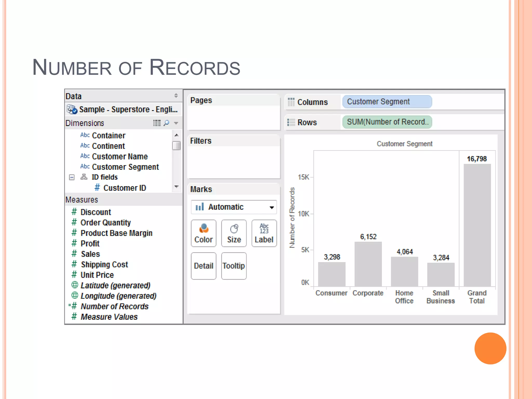Open the Automatic mark type dropdown
The image size is (532, 399).
click(x=234, y=207)
